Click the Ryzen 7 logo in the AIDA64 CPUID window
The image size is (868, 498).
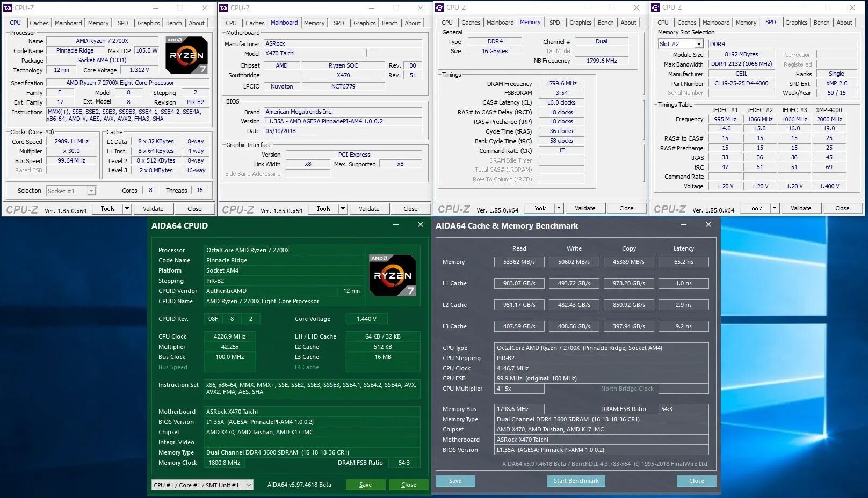(393, 275)
